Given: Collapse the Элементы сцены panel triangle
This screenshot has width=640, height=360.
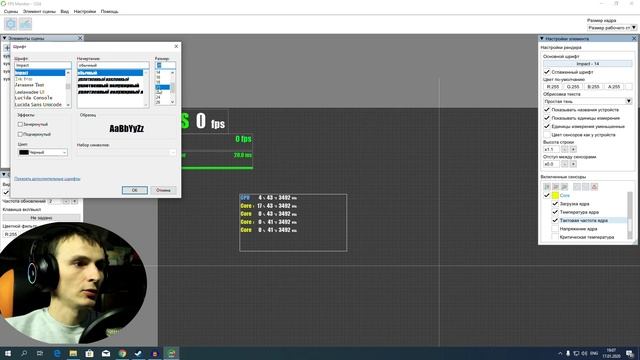Looking at the screenshot, I should [4, 38].
